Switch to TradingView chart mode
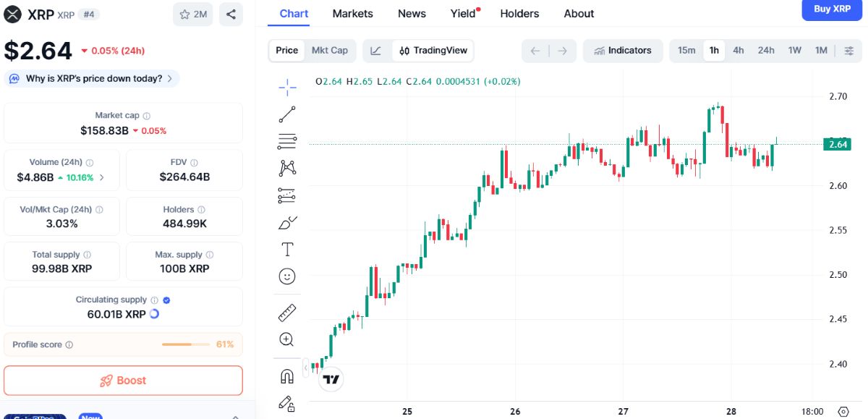Viewport: 868px width, 419px height. tap(433, 51)
